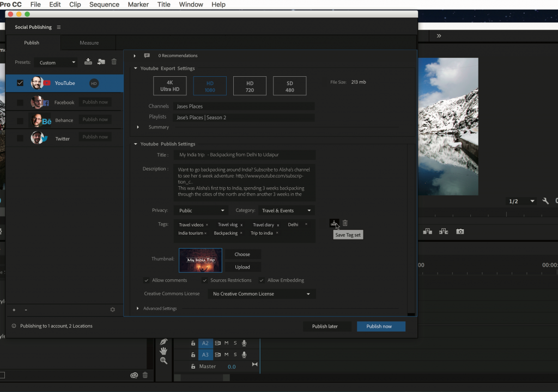The image size is (558, 392).
Task: Open the settings gear in the accounts list
Action: click(112, 310)
